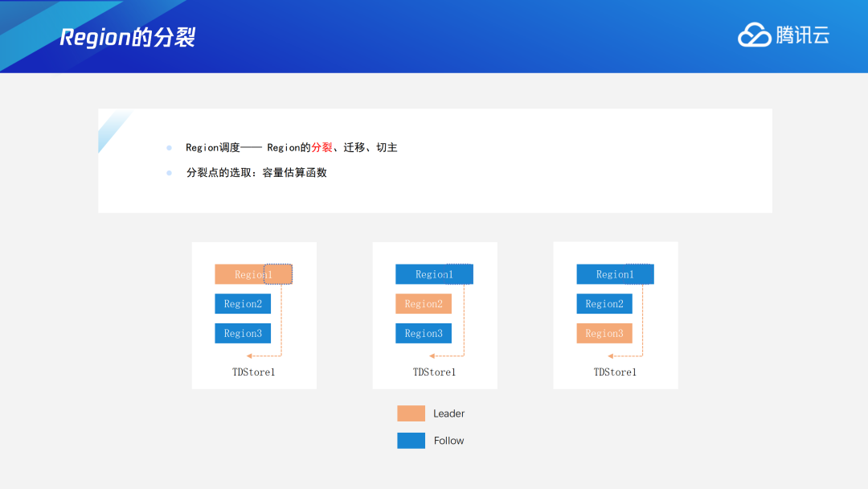Click the Tencent Cloud logo icon

754,35
